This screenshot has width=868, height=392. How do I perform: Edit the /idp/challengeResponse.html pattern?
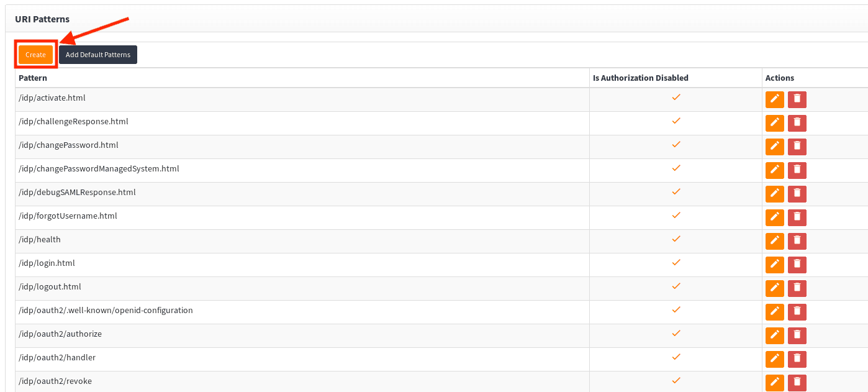point(774,123)
